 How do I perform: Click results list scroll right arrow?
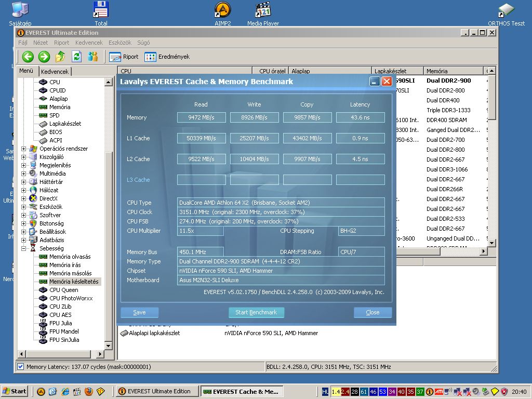tap(484, 251)
